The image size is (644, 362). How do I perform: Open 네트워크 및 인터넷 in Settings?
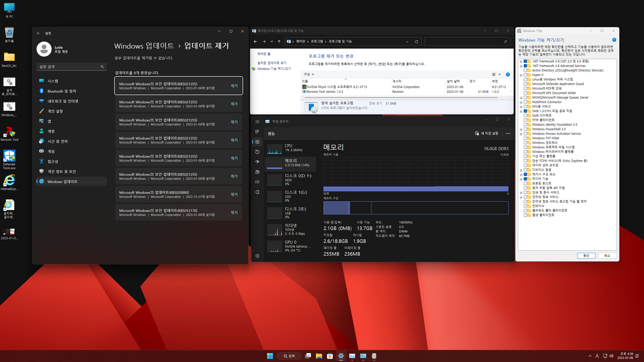72,101
